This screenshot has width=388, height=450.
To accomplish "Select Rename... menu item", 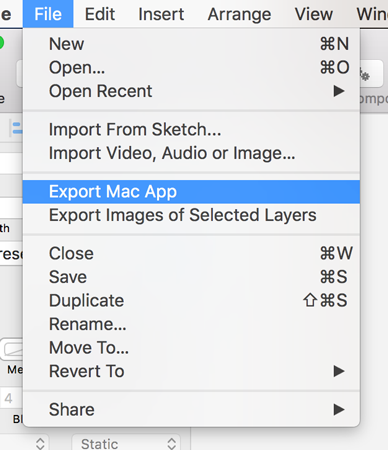I will tap(191, 324).
